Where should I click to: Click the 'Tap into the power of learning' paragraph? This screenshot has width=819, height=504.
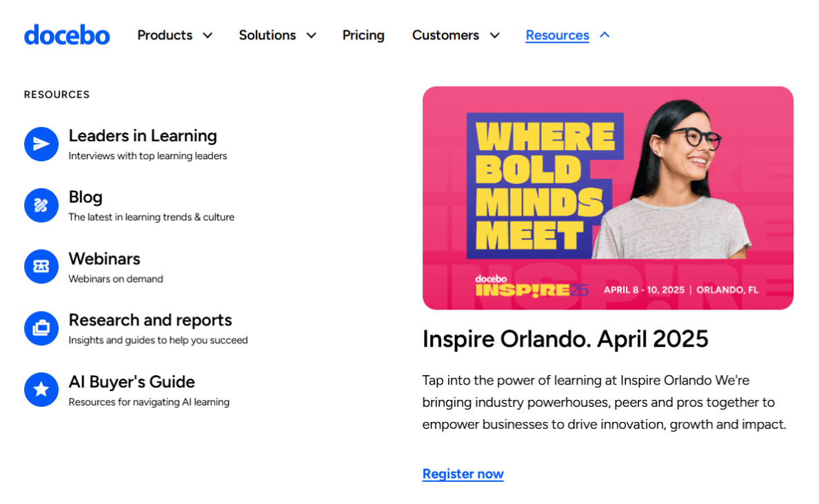click(605, 402)
